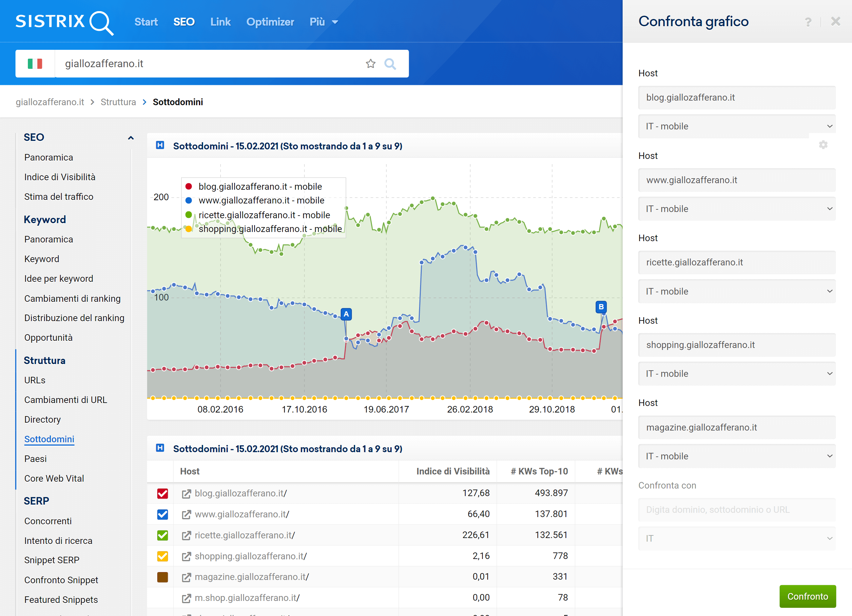Switch to the SEO navigation tab

184,22
